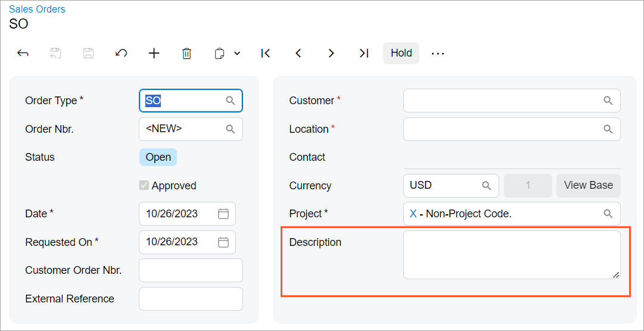
Task: Click the back arrow toolbar icon
Action: coord(23,53)
